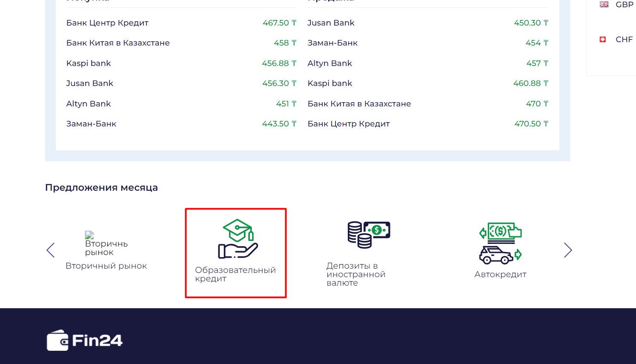Click Банк Китая в Казахстане in buy column
This screenshot has width=636, height=364.
click(118, 43)
